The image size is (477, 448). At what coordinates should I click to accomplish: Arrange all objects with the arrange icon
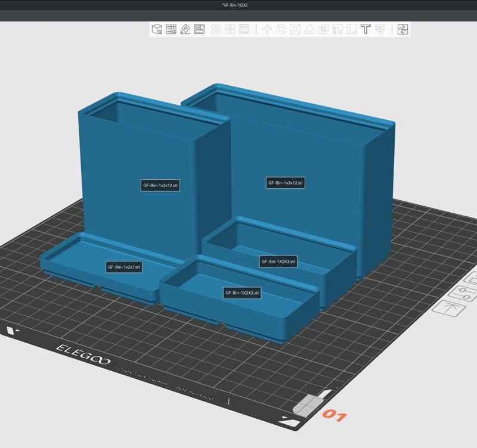(199, 29)
